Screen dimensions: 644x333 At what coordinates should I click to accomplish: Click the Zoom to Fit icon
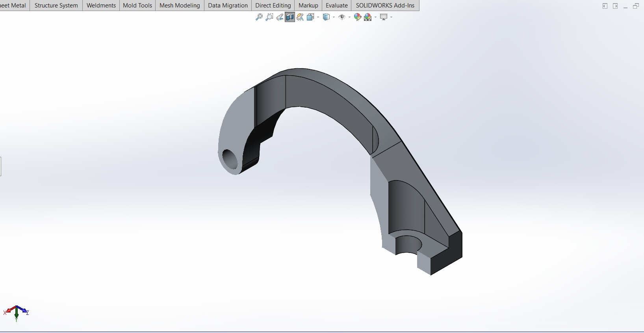pos(259,17)
